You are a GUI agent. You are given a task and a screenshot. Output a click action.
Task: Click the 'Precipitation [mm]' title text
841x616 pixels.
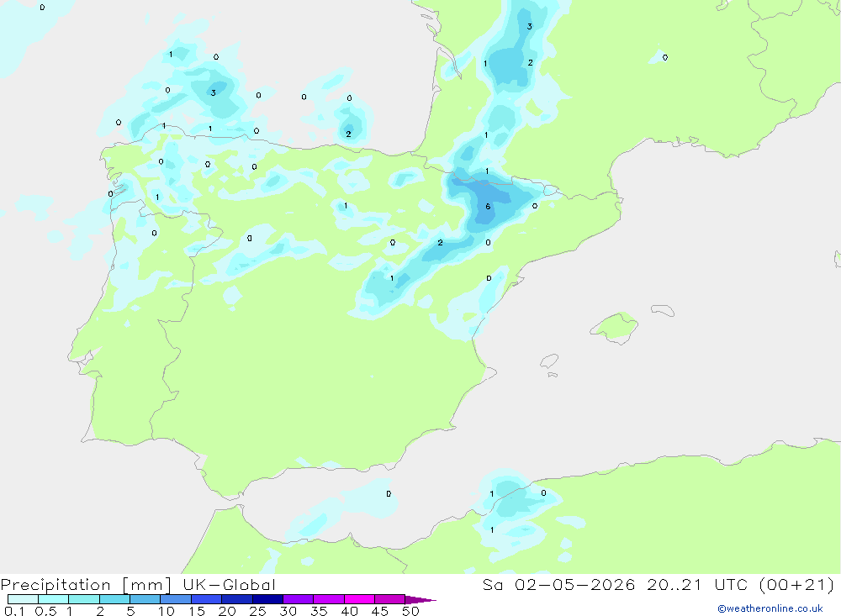pos(86,585)
